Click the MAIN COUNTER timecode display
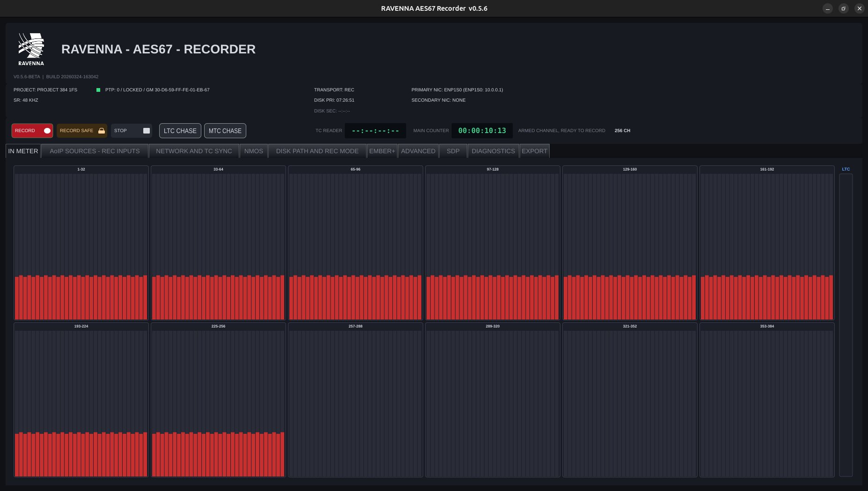The height and width of the screenshot is (491, 868). coord(482,131)
